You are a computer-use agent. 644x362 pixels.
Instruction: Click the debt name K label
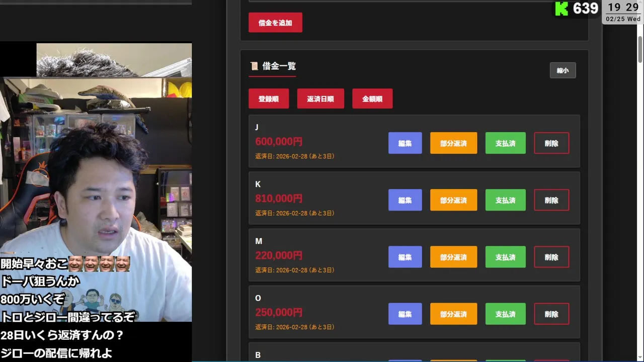coord(258,184)
